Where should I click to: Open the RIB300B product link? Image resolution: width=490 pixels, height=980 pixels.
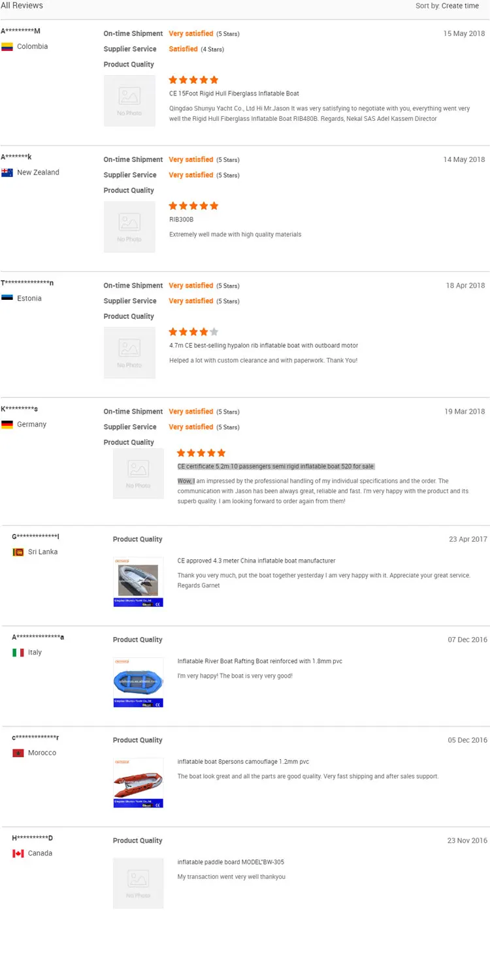coord(181,220)
